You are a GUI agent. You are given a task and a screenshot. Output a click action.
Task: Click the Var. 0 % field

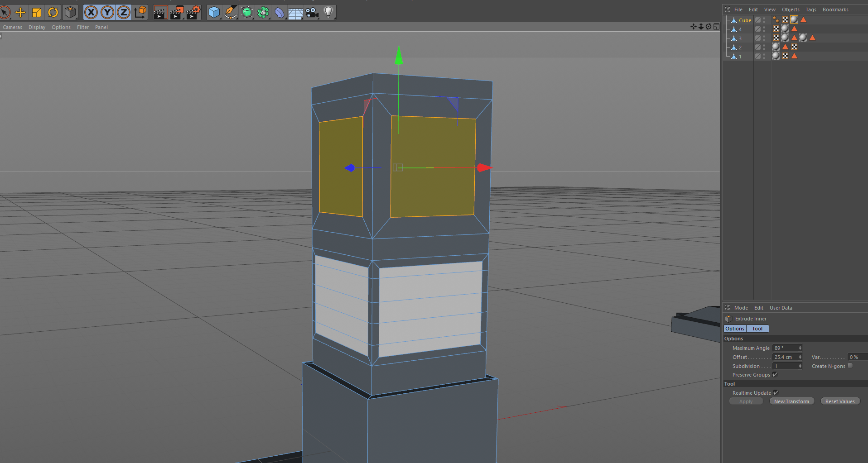pos(858,357)
